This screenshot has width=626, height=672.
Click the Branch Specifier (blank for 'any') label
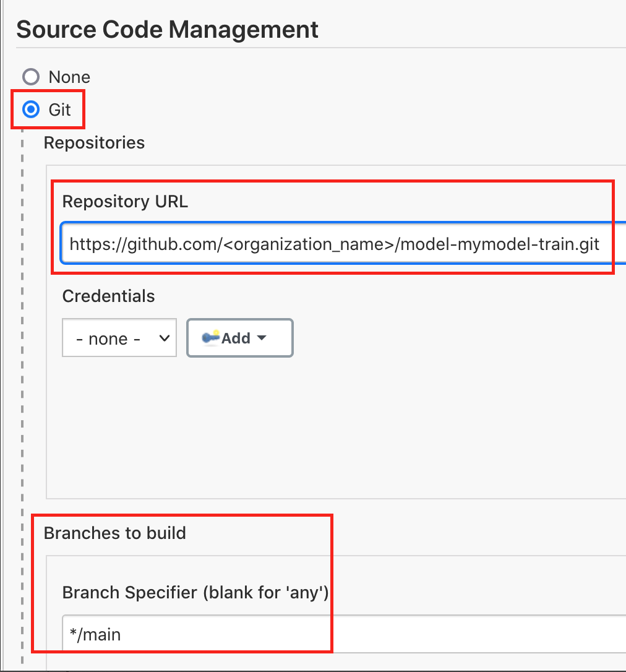pos(195,593)
